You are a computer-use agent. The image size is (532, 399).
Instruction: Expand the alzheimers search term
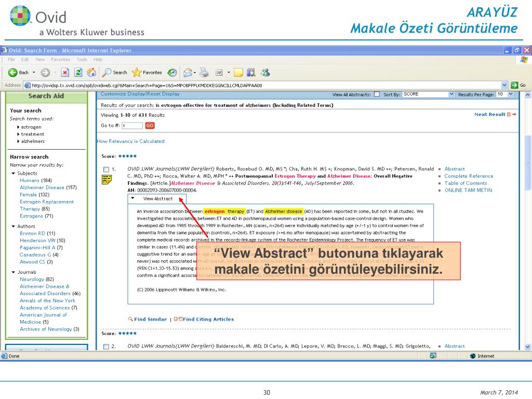[x=18, y=141]
